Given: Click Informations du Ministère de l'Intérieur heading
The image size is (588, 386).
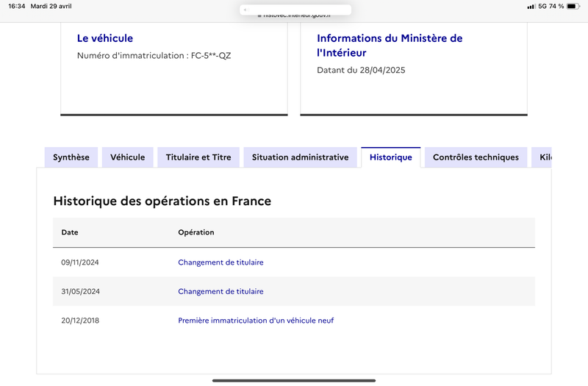Looking at the screenshot, I should [390, 46].
